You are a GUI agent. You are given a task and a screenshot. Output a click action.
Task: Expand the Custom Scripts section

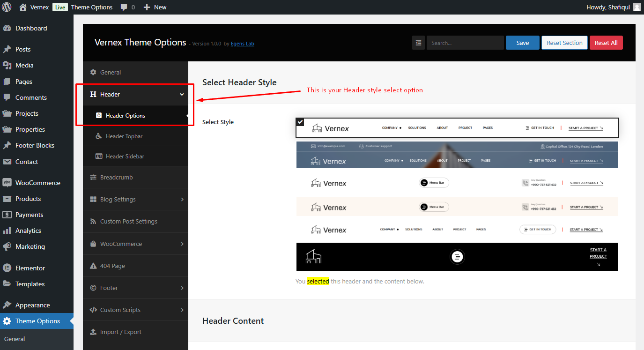click(182, 310)
